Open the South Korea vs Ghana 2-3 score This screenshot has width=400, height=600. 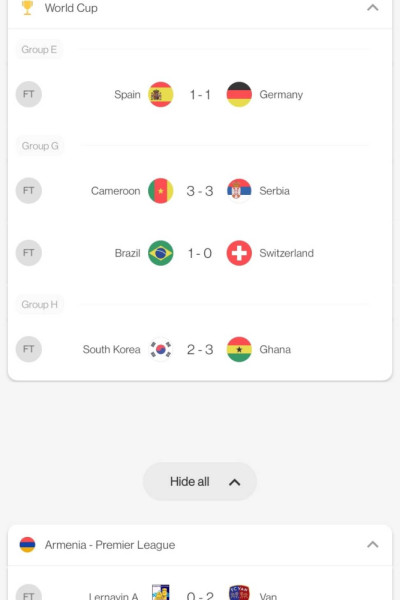[x=200, y=349]
